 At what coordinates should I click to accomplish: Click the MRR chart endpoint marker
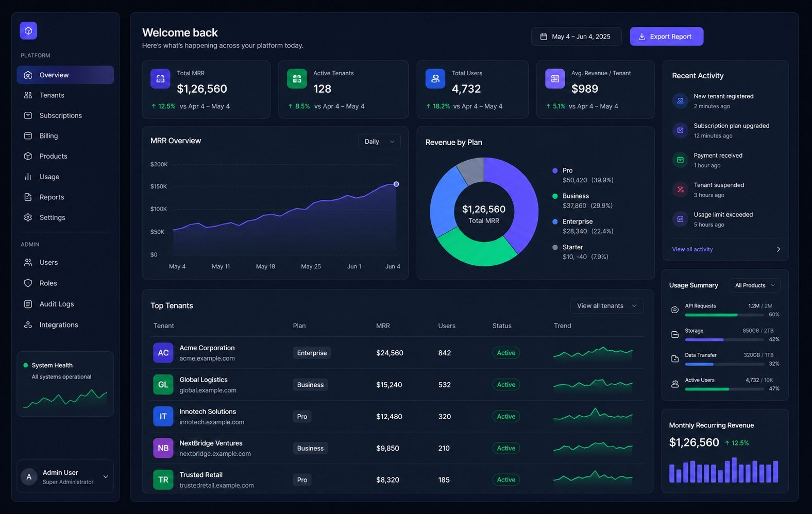[x=396, y=184]
